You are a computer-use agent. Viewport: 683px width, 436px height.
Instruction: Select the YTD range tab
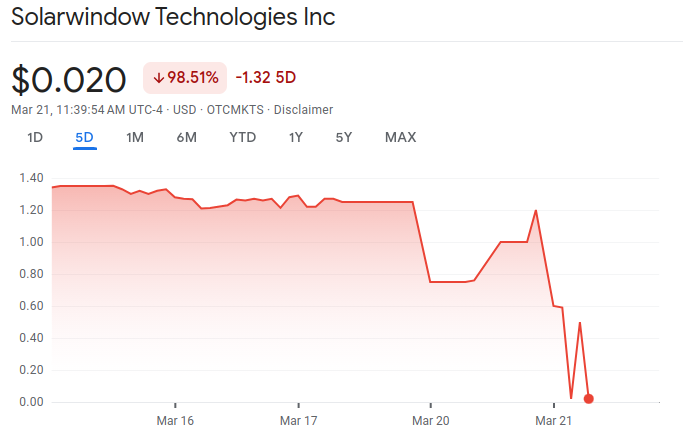pos(242,137)
